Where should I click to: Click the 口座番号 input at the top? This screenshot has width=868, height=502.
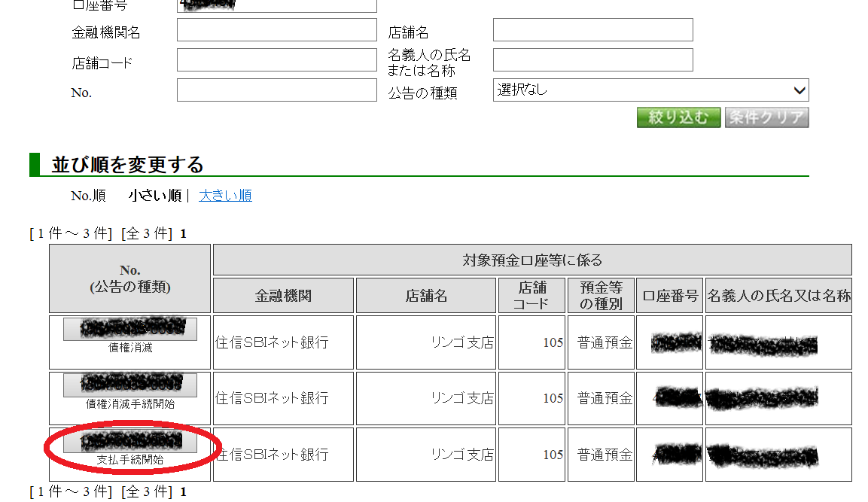[276, 5]
